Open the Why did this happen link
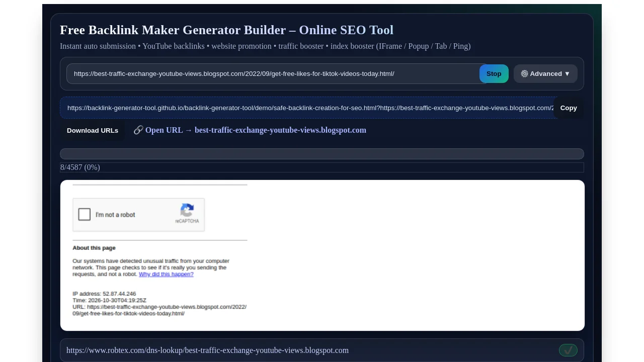644x362 pixels. pyautogui.click(x=166, y=274)
